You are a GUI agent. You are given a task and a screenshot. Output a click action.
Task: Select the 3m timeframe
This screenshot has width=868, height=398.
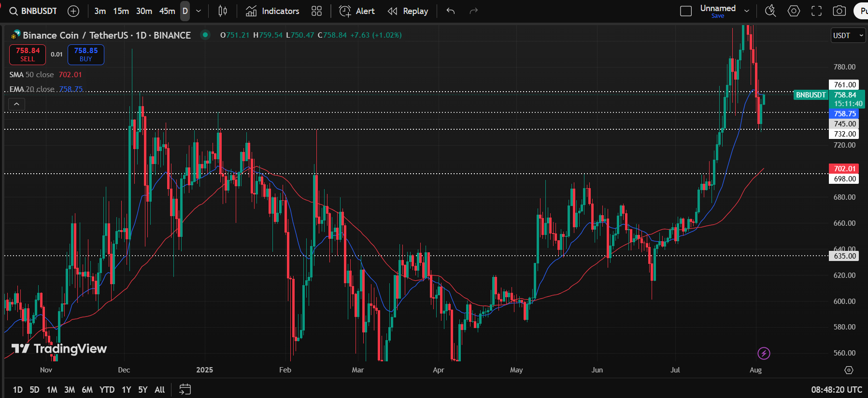coord(100,11)
